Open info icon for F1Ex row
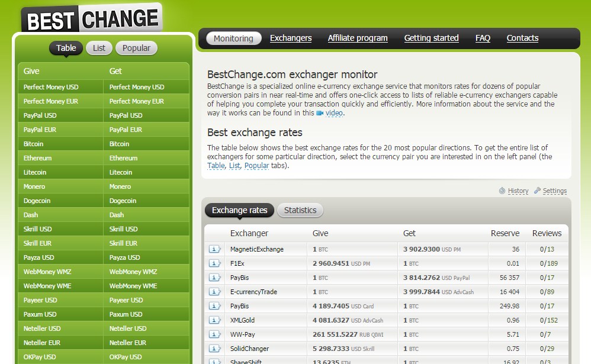The height and width of the screenshot is (364, 591). click(x=214, y=263)
